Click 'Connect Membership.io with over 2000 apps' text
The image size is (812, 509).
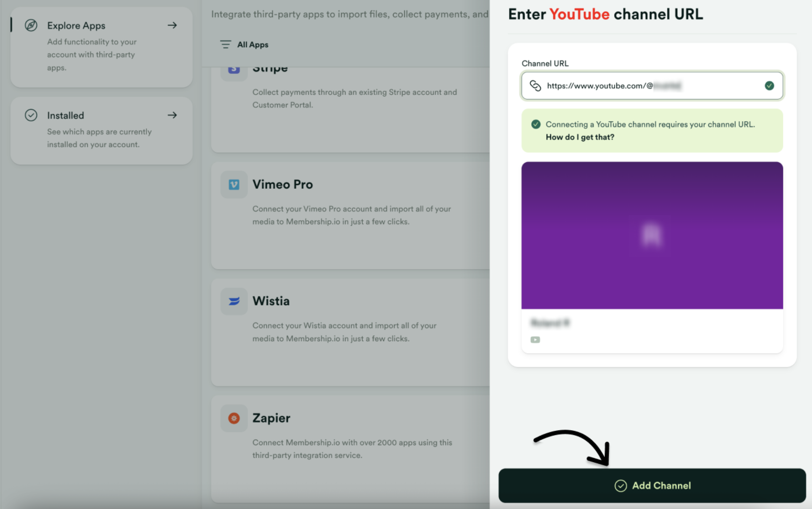click(352, 449)
